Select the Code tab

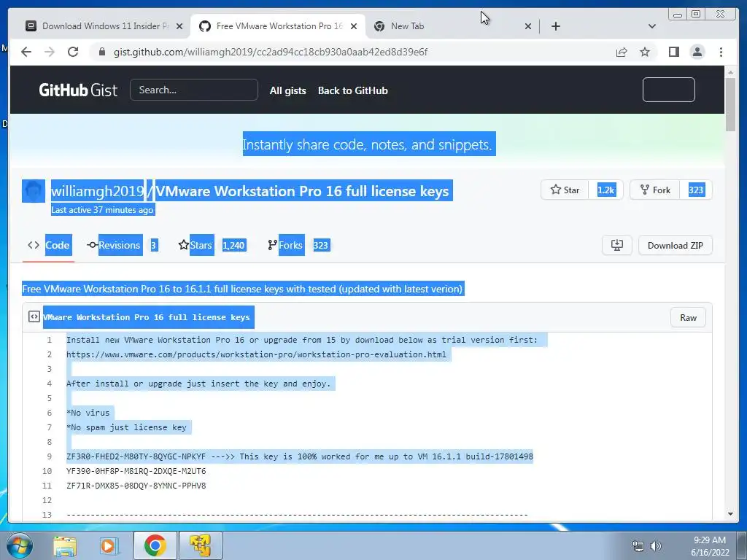click(x=49, y=245)
